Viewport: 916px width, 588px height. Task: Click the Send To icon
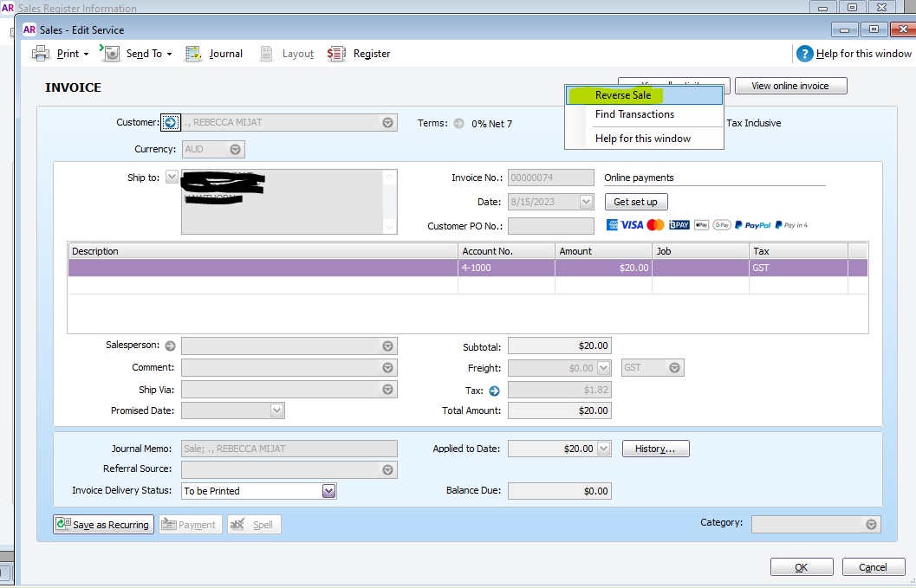(111, 54)
